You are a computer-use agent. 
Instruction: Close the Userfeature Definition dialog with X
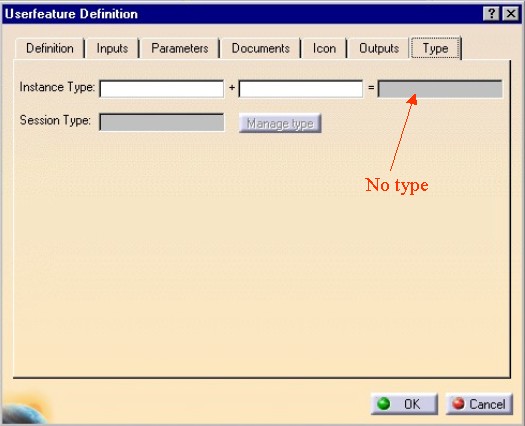tap(511, 14)
